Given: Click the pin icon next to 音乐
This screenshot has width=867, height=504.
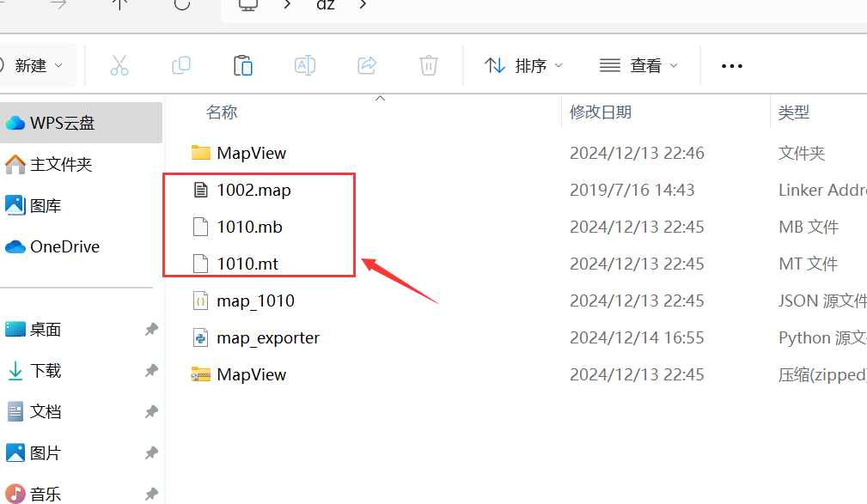Looking at the screenshot, I should click(x=151, y=494).
